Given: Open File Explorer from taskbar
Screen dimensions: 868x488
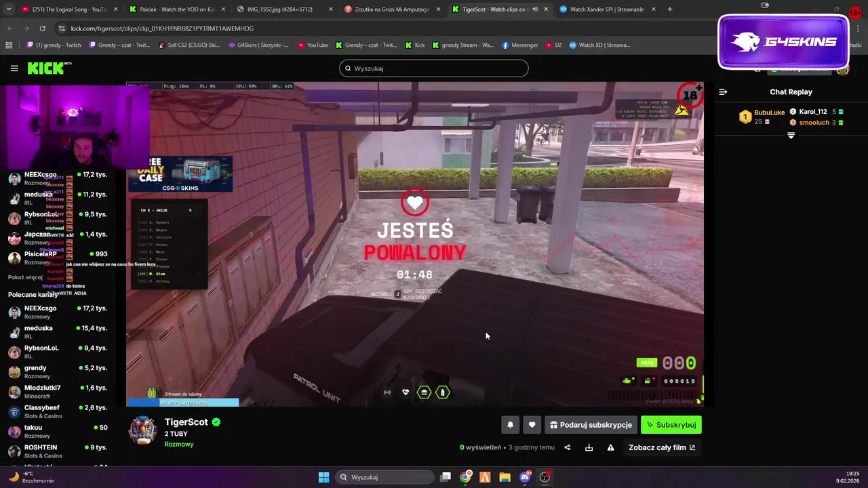Looking at the screenshot, I should (x=505, y=477).
